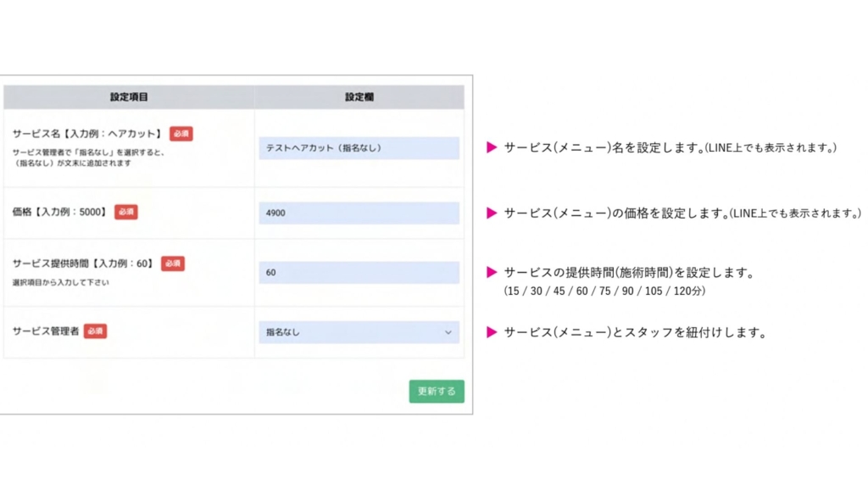Viewport: 868px width, 488px height.
Task: Click the green 更新する button
Action: [437, 391]
